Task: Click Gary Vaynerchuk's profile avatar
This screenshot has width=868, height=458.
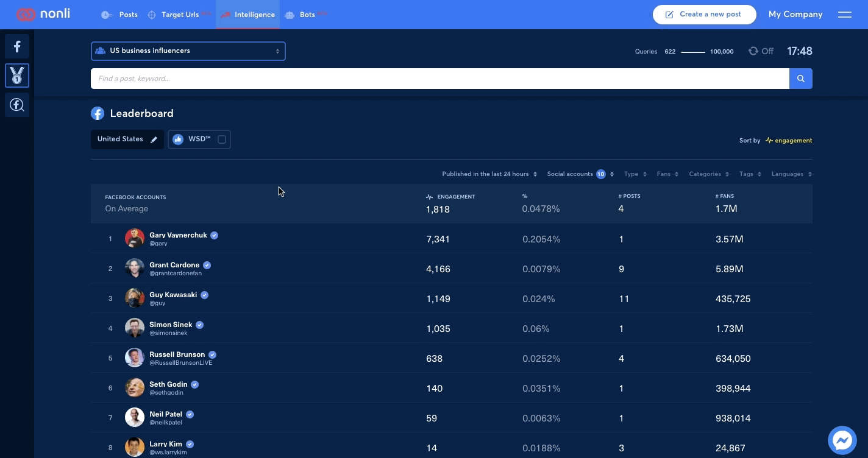Action: coord(135,238)
